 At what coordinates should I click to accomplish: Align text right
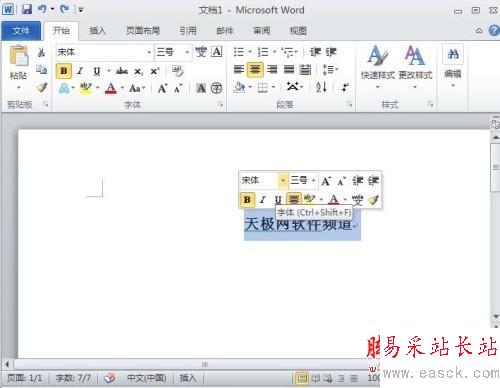(272, 69)
